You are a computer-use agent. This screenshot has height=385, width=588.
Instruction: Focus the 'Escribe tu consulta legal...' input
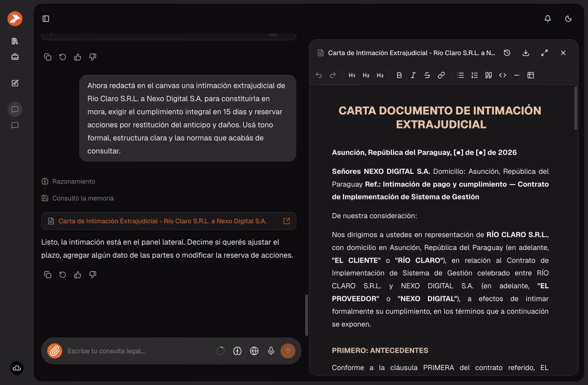[x=138, y=351]
